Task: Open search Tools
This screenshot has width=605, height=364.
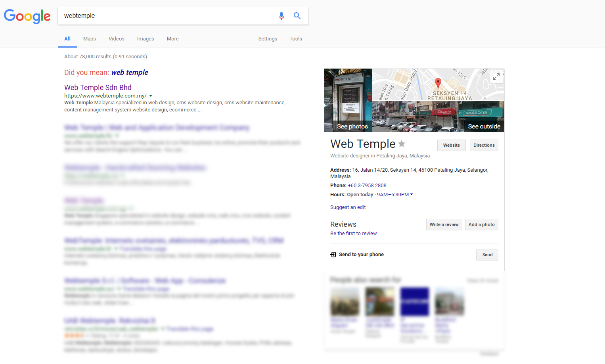Action: [296, 39]
